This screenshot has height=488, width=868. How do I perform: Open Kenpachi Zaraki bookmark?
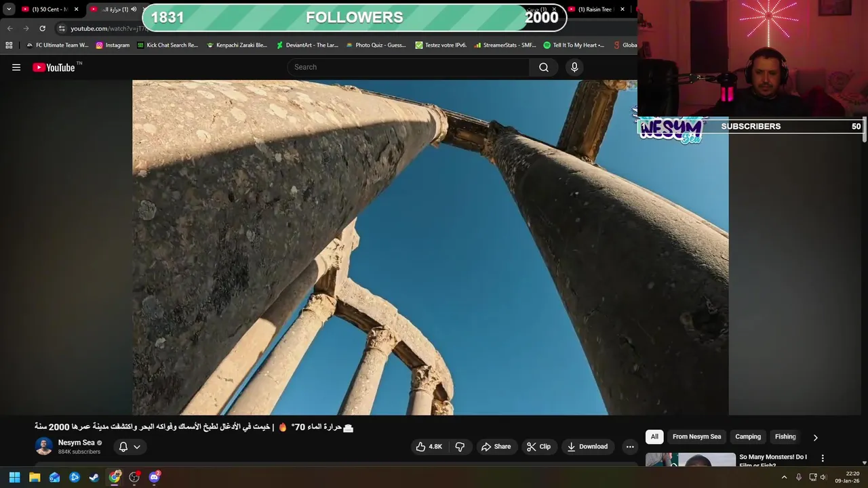tap(237, 45)
